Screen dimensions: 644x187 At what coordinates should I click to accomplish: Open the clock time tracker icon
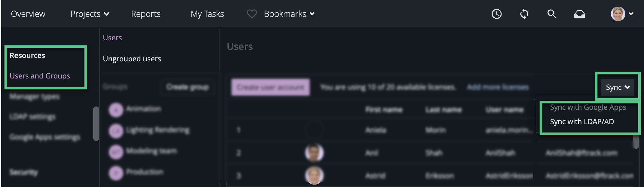[496, 14]
